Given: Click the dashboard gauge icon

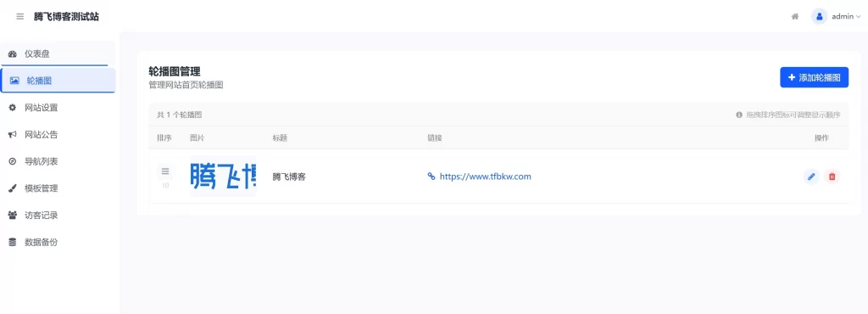Looking at the screenshot, I should coord(13,53).
